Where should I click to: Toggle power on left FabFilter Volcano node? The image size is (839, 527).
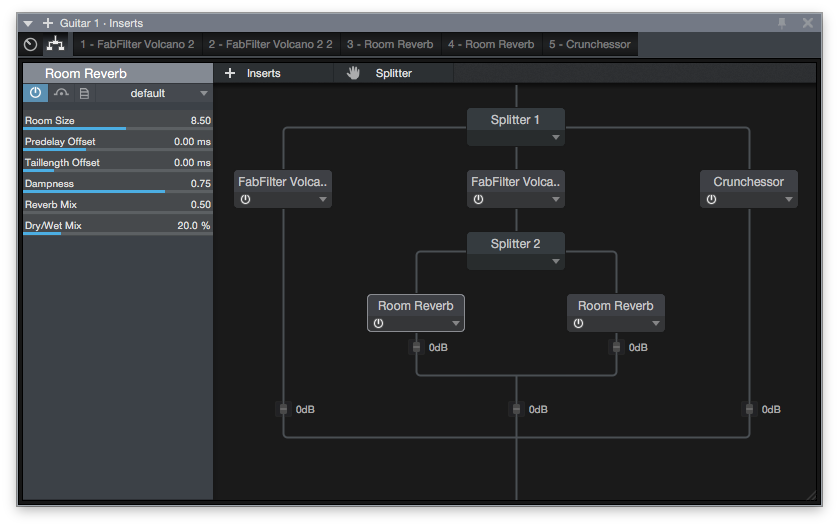(x=245, y=199)
